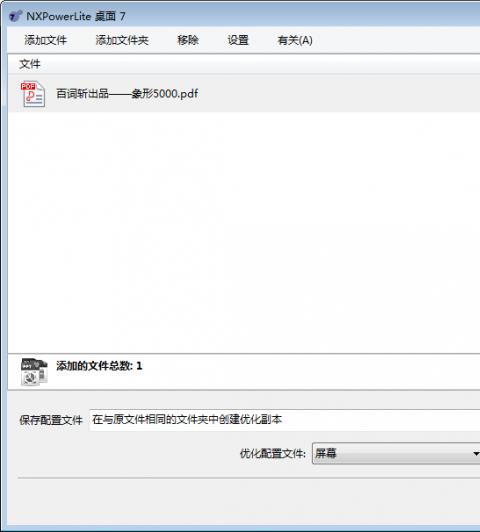
Task: Click the NXPowerLite app icon in title bar
Action: (x=16, y=16)
